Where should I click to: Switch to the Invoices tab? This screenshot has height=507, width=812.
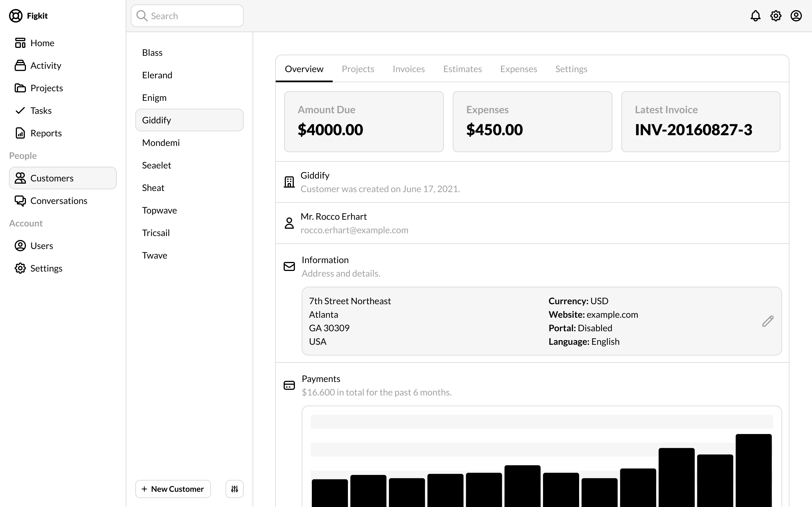pos(408,69)
